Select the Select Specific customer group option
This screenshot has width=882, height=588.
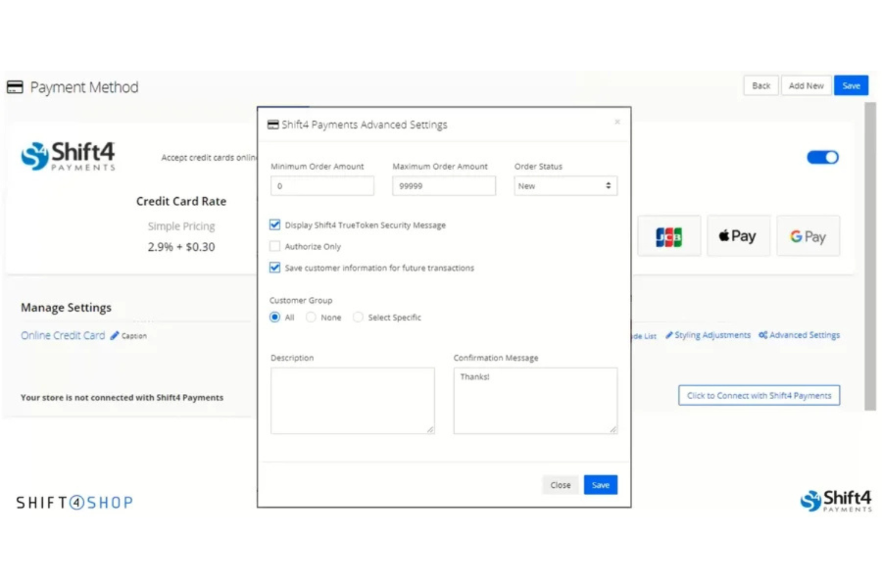[358, 317]
